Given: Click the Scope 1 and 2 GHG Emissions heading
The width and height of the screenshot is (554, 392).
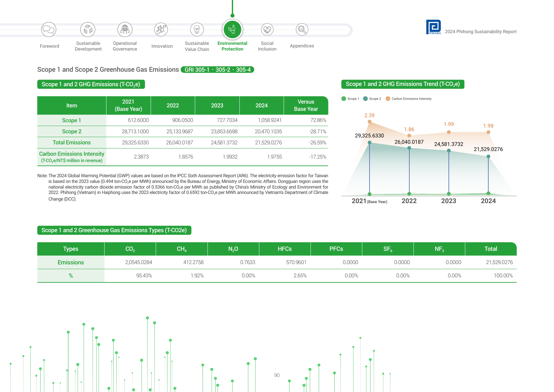Looking at the screenshot, I should pyautogui.click(x=91, y=84).
